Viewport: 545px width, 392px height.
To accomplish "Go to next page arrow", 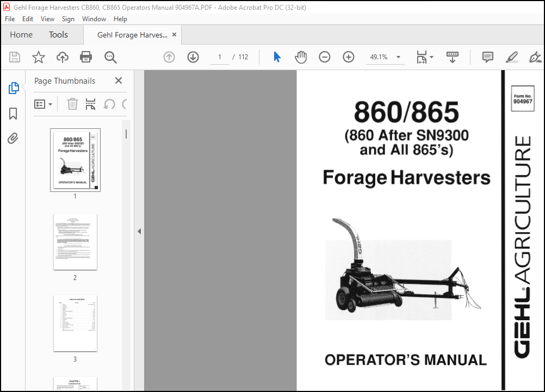I will coord(193,57).
